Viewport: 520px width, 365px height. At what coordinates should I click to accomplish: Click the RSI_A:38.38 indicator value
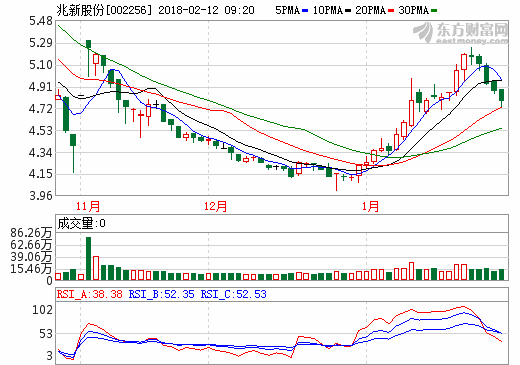coord(89,294)
